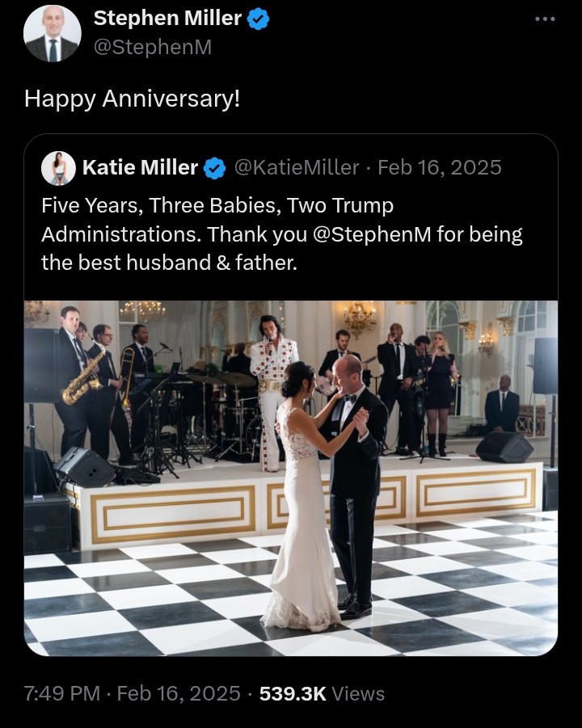Click the "Views" label at the bottom
The image size is (582, 728).
[358, 693]
